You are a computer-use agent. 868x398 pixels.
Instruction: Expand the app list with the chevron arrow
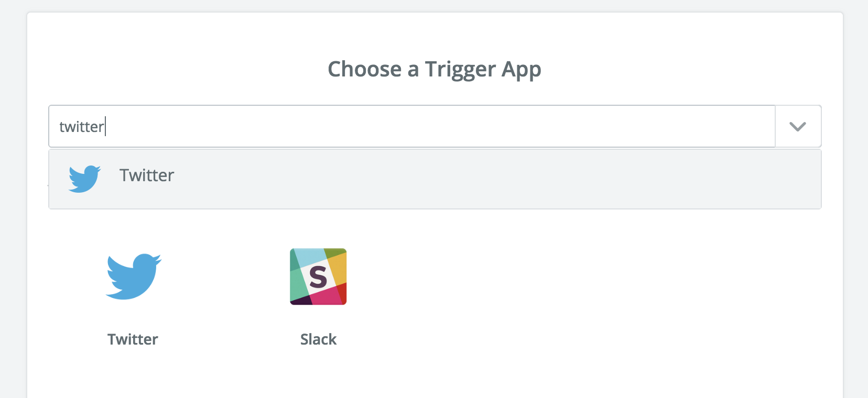pos(798,126)
